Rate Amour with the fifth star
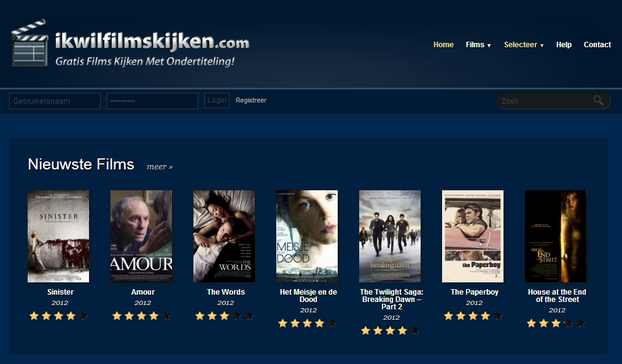This screenshot has width=622, height=364. 166,316
